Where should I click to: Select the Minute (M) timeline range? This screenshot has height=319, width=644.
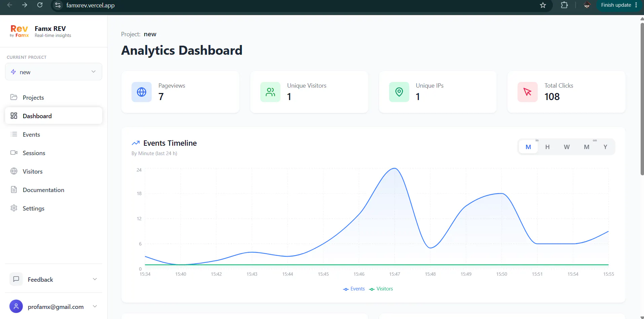pyautogui.click(x=528, y=147)
